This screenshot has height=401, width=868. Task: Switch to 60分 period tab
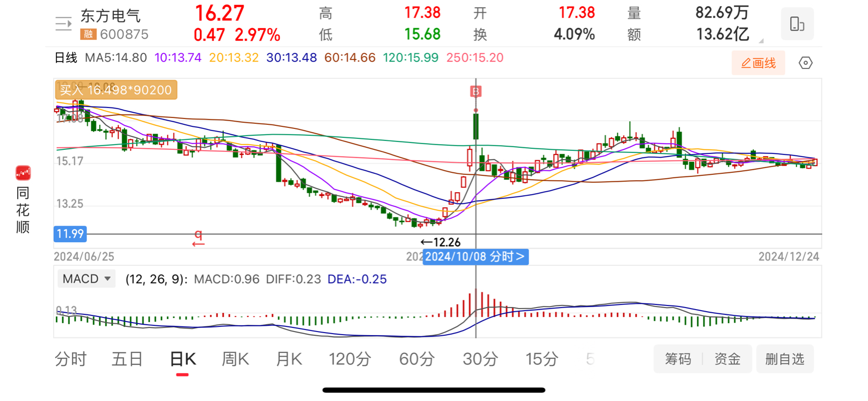tap(417, 359)
